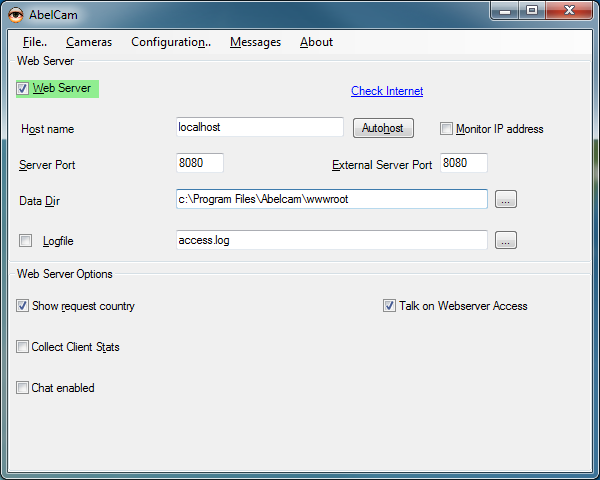Open the About menu

tap(316, 42)
